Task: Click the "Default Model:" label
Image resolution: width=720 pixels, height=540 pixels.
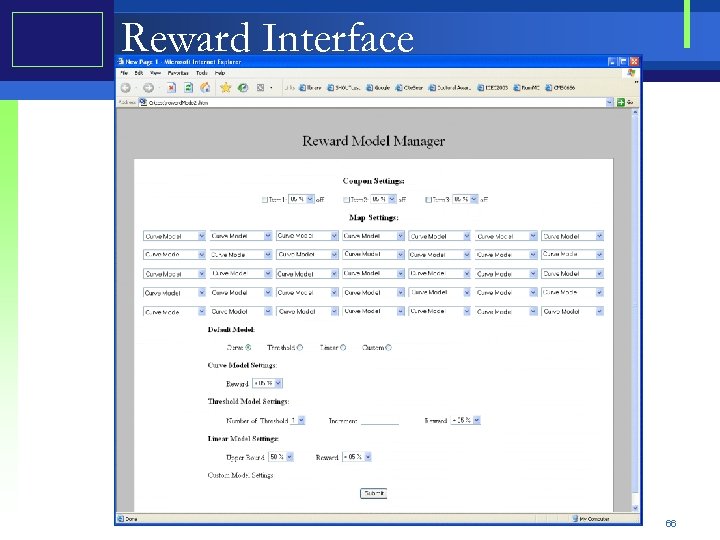Action: (x=231, y=330)
